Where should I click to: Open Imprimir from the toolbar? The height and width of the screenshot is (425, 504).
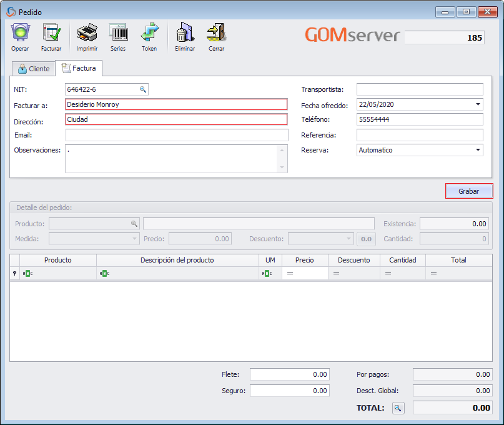pos(86,36)
